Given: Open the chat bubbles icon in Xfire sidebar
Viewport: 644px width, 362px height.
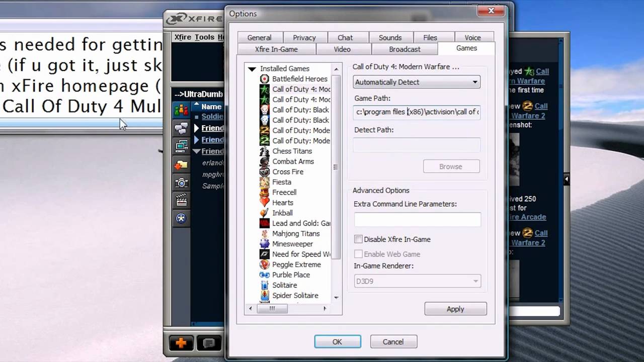Looking at the screenshot, I should click(181, 128).
